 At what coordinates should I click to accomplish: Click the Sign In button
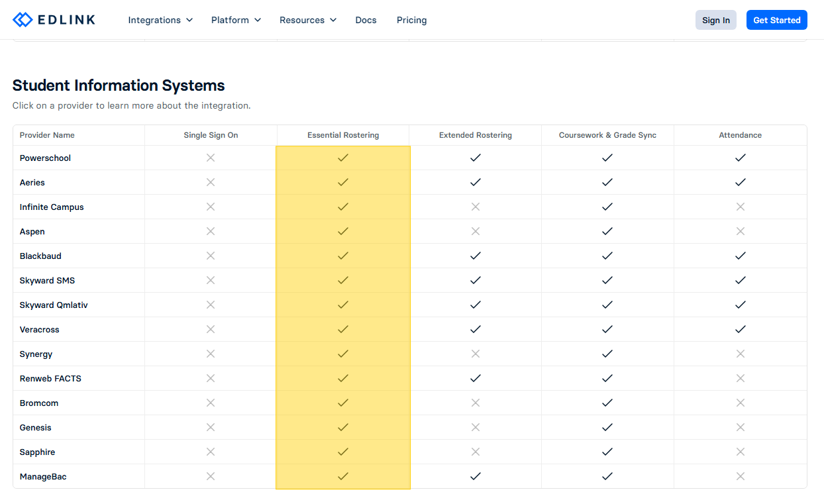point(715,20)
